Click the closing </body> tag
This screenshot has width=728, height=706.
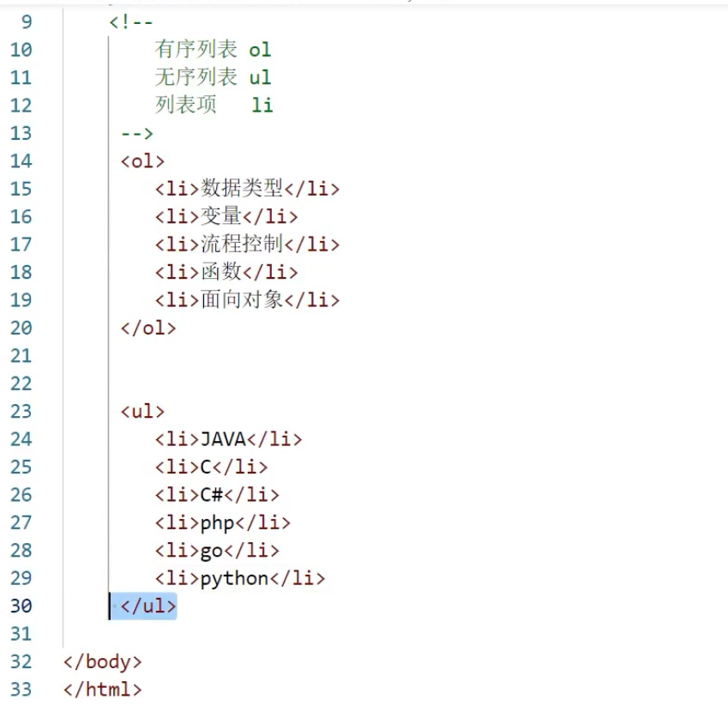pos(103,662)
